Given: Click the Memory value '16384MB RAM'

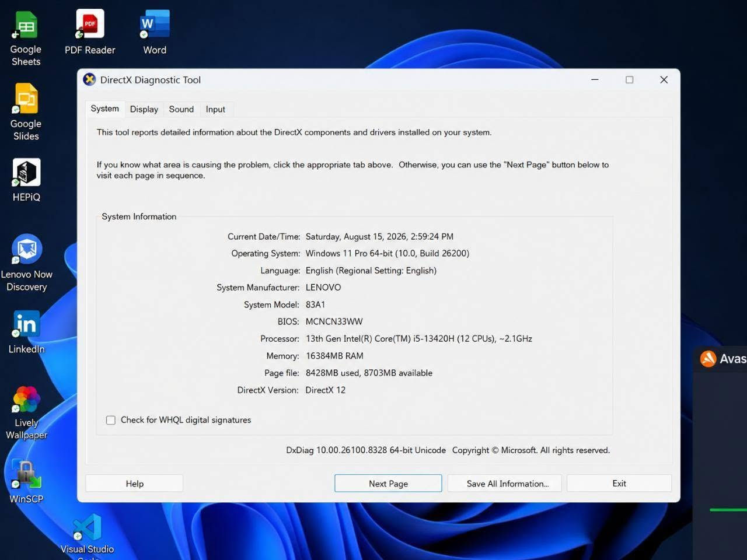Looking at the screenshot, I should tap(334, 356).
